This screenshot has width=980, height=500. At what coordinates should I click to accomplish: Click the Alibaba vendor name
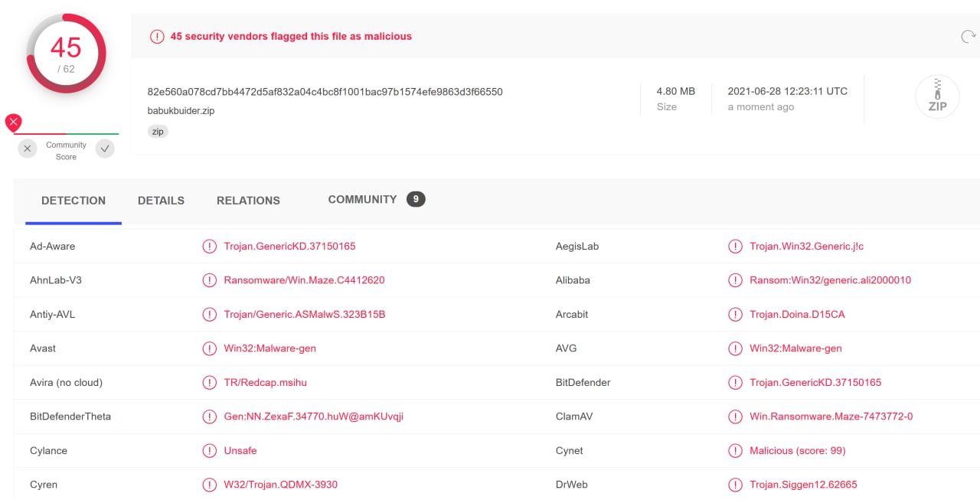[573, 280]
